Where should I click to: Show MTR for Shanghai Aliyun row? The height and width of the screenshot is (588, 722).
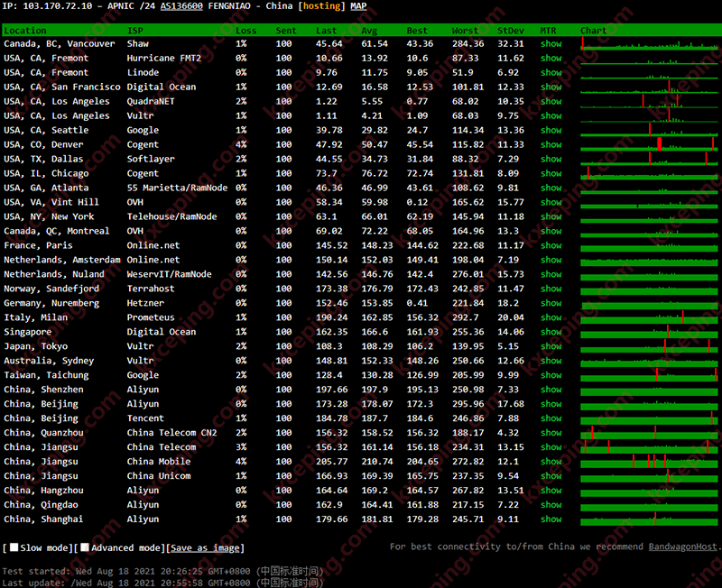pyautogui.click(x=551, y=519)
